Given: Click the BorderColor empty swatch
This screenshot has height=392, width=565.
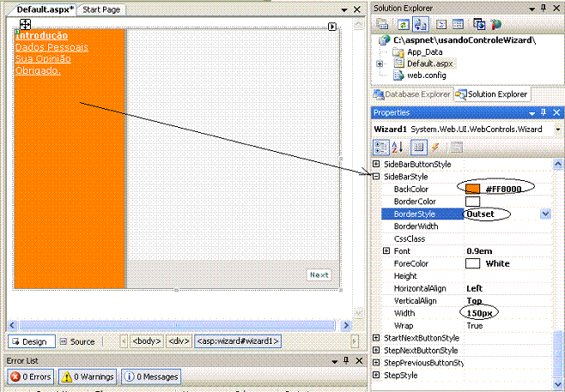Looking at the screenshot, I should pos(472,202).
